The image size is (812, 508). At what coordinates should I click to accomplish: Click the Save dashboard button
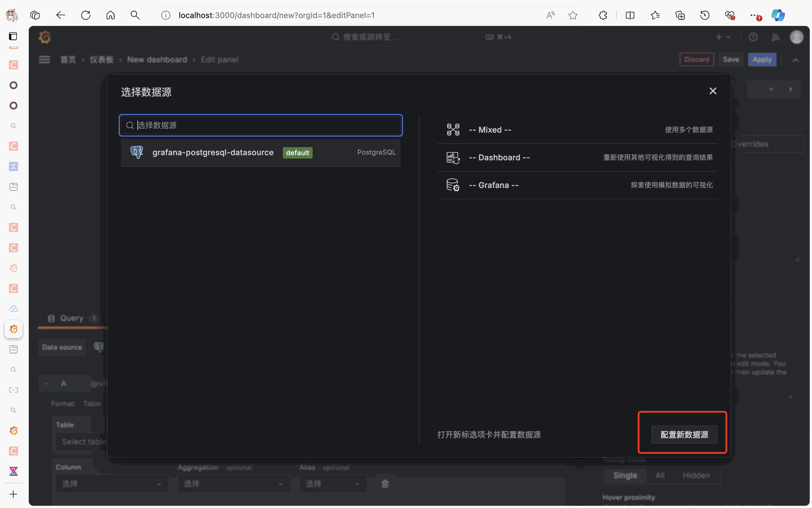731,60
